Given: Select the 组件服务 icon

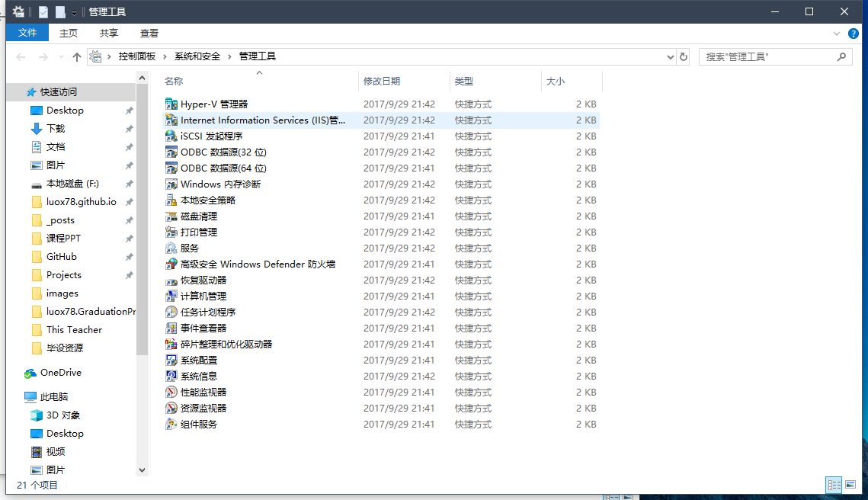Looking at the screenshot, I should 171,425.
